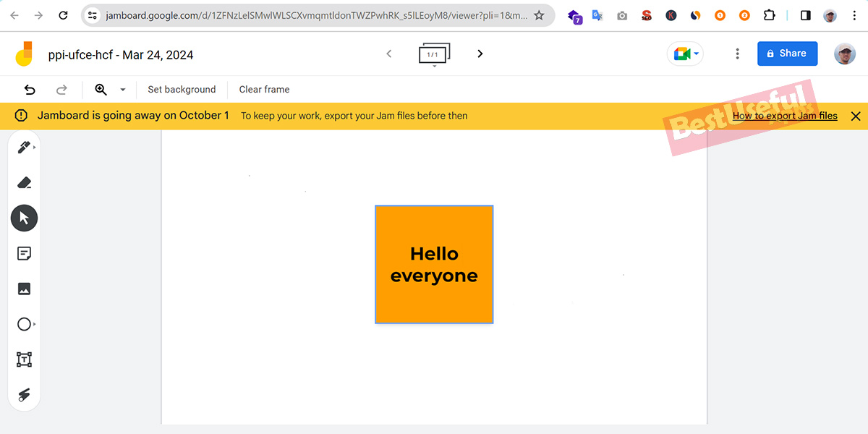
Task: Choose the Circle shape tool
Action: tap(24, 324)
